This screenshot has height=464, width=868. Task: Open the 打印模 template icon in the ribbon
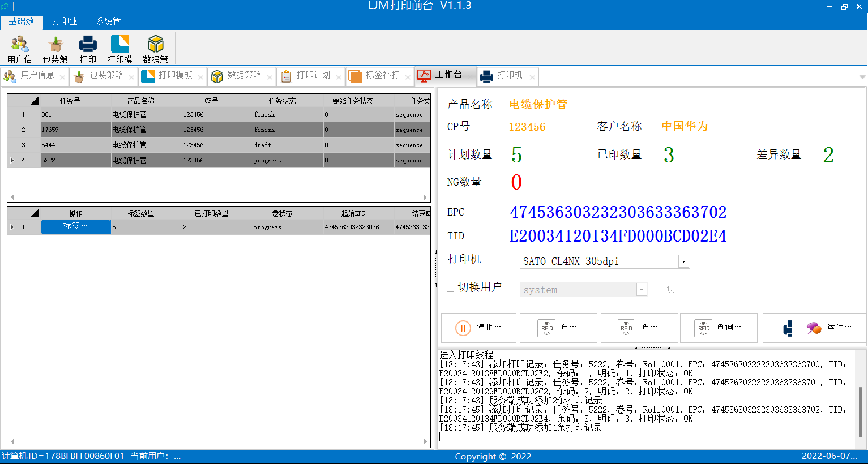119,49
